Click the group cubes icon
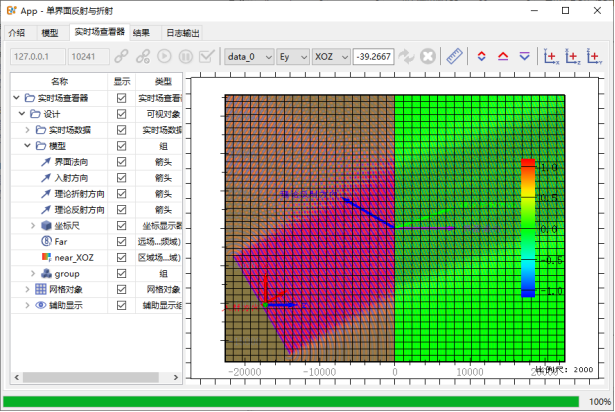Viewport: 615px width, 412px height. click(46, 273)
